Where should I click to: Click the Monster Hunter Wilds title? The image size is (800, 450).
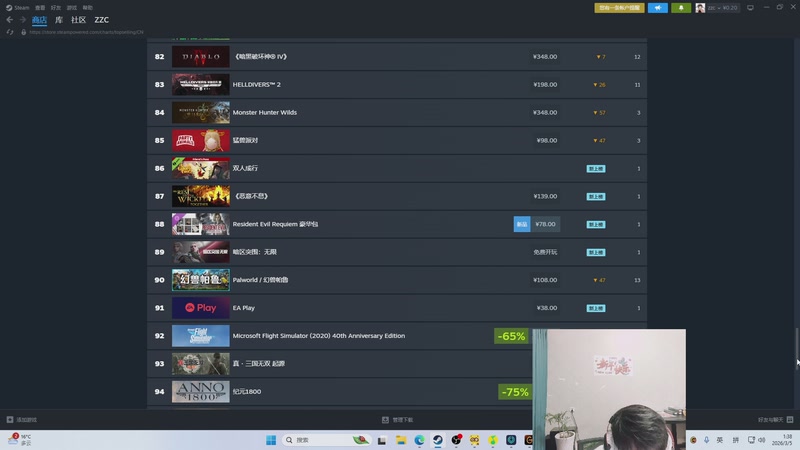265,112
